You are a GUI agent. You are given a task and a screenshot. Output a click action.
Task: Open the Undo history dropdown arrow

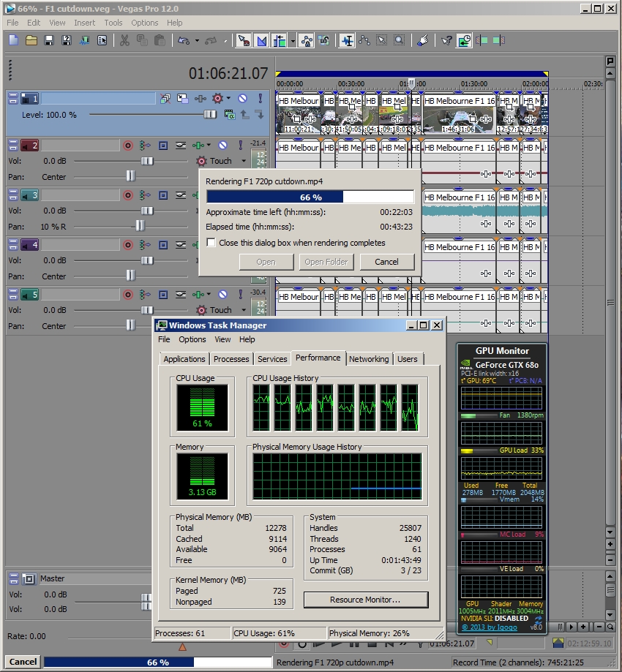(197, 41)
